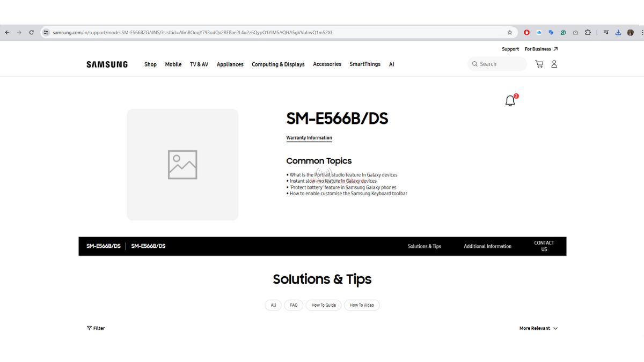Select the How To Guide filter pill

(324, 305)
